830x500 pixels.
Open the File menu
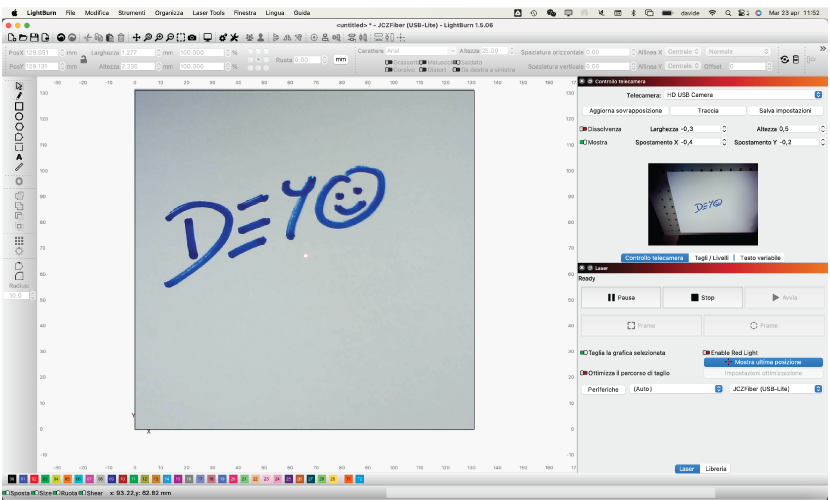pos(70,13)
